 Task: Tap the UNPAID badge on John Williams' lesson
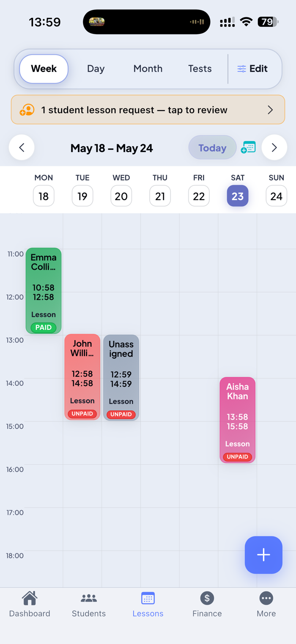(82, 414)
